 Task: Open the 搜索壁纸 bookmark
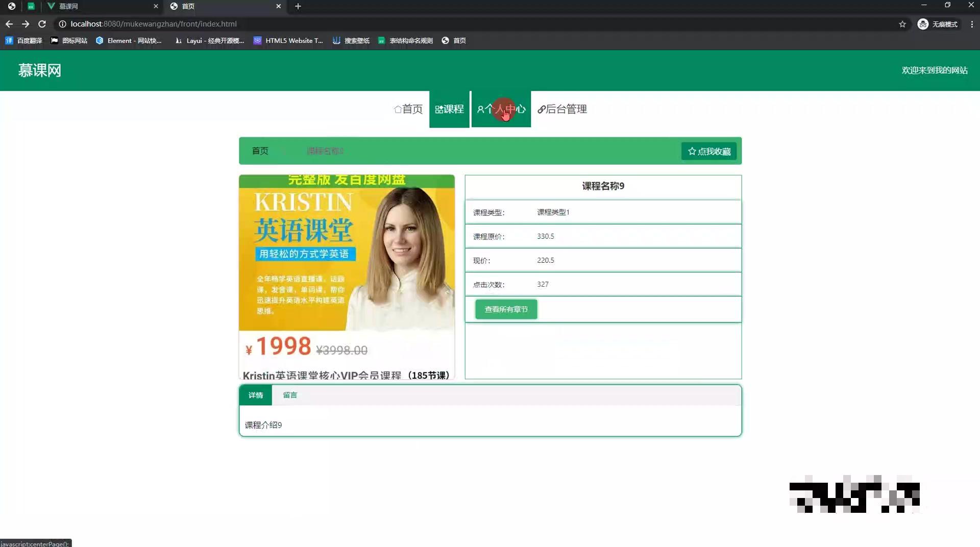tap(351, 41)
